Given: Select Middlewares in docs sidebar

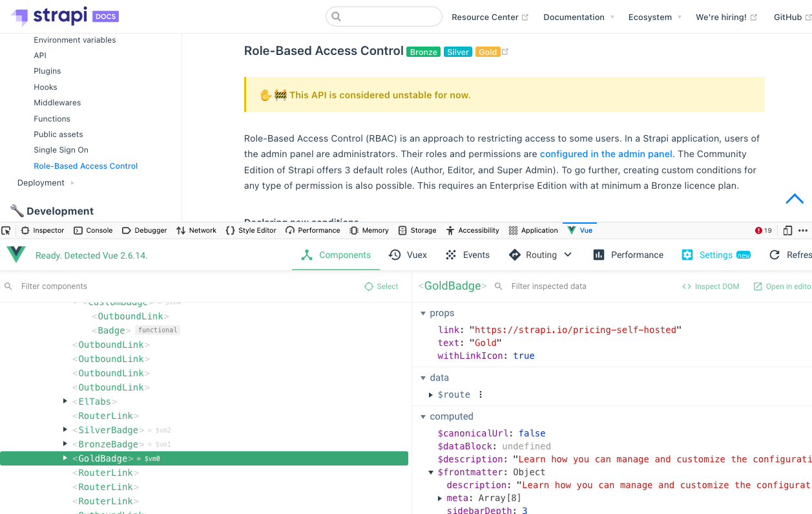Looking at the screenshot, I should coord(57,103).
